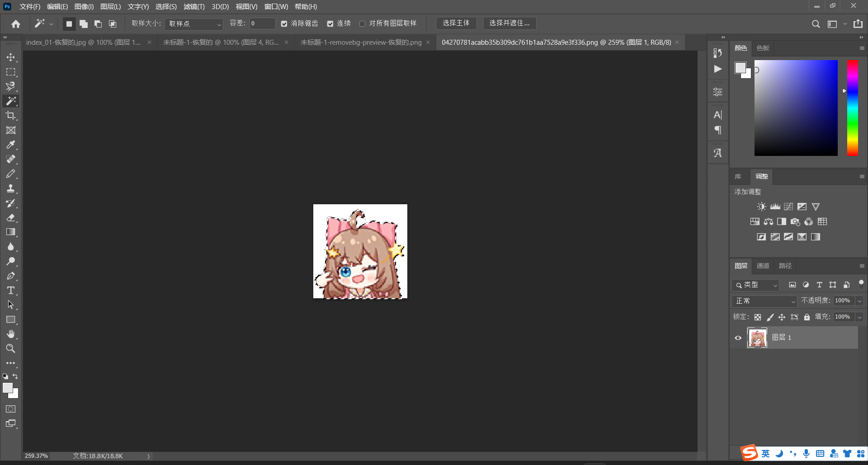Image resolution: width=868 pixels, height=465 pixels.
Task: Select the Gradient tool
Action: point(11,232)
